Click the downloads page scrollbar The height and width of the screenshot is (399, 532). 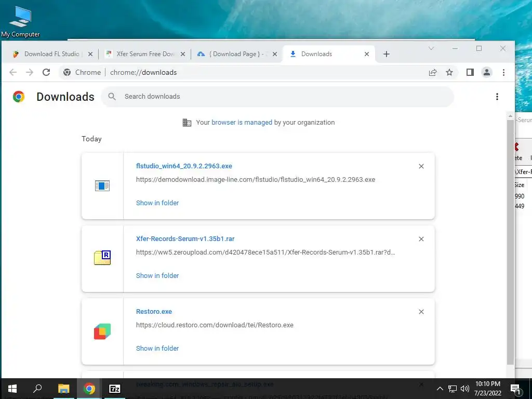510,242
